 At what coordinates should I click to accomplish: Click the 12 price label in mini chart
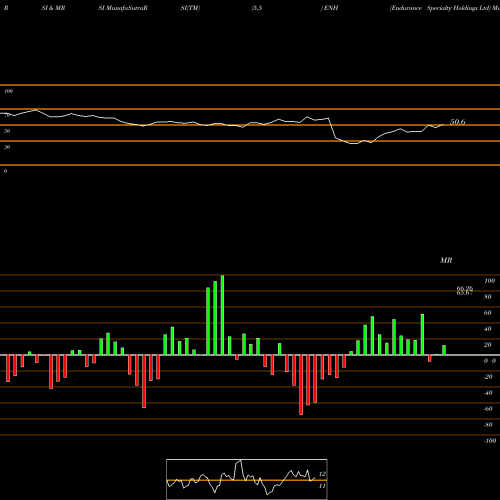pyautogui.click(x=322, y=474)
